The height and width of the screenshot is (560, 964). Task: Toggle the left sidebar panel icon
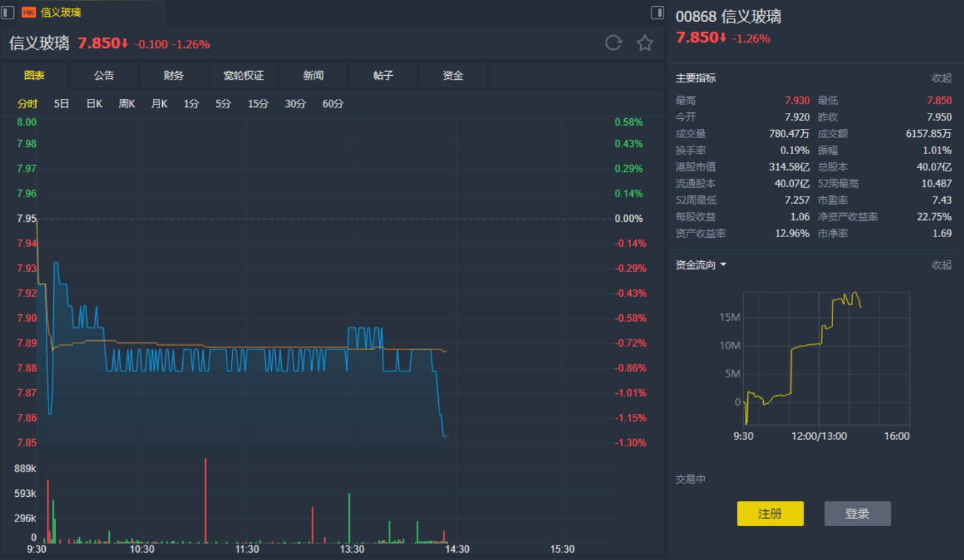(8, 13)
